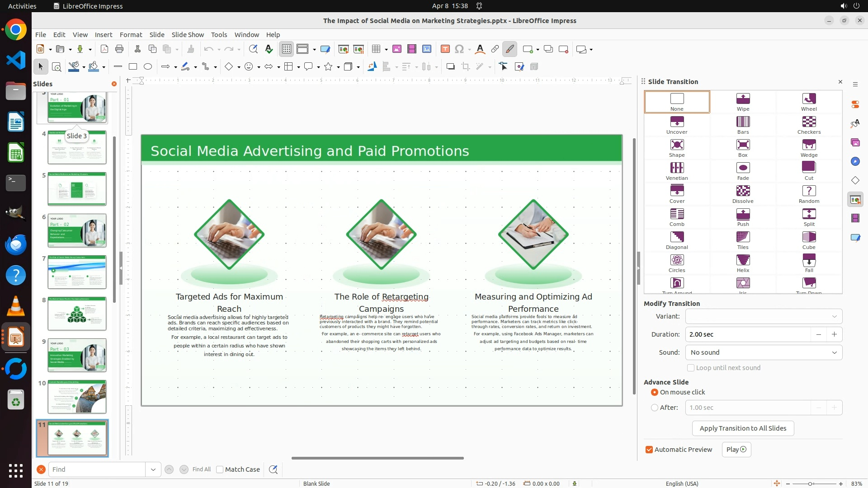Insert a text box from toolbar
Screen dimensions: 868x488
click(445, 49)
